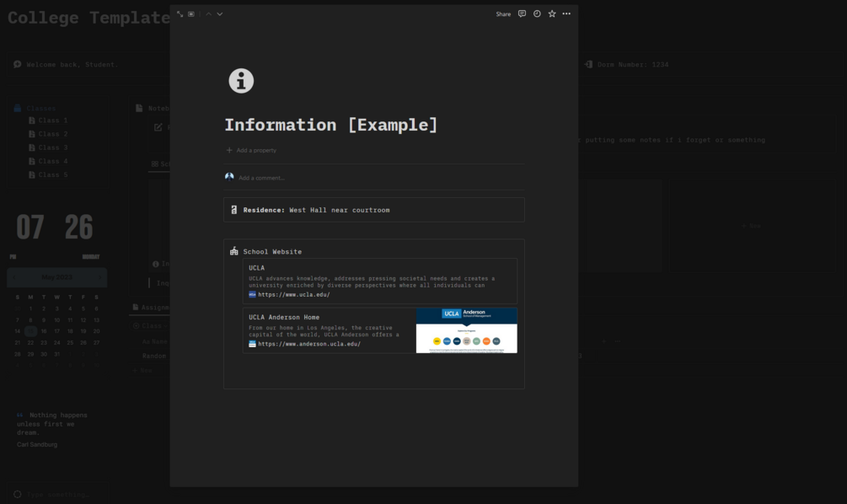This screenshot has width=847, height=504.
Task: Open the UCLA bookmark card
Action: click(380, 281)
